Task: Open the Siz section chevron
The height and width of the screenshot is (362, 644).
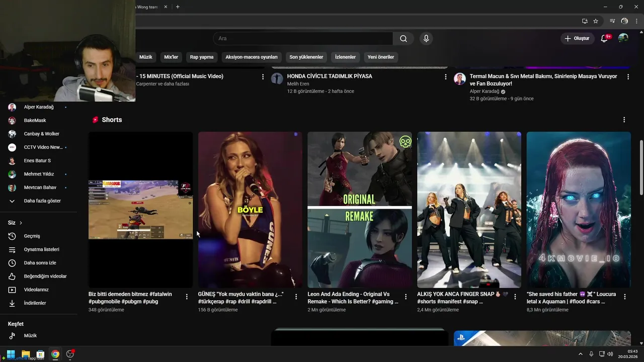Action: (21, 223)
